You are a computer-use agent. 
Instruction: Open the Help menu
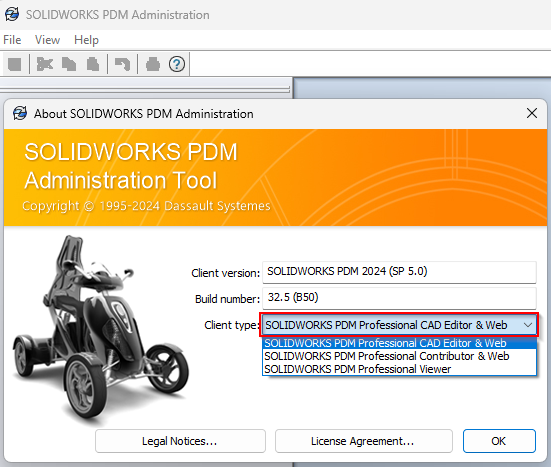coord(86,40)
